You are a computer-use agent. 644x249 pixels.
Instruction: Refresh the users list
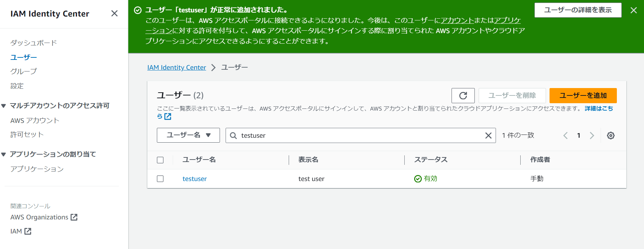tap(463, 95)
